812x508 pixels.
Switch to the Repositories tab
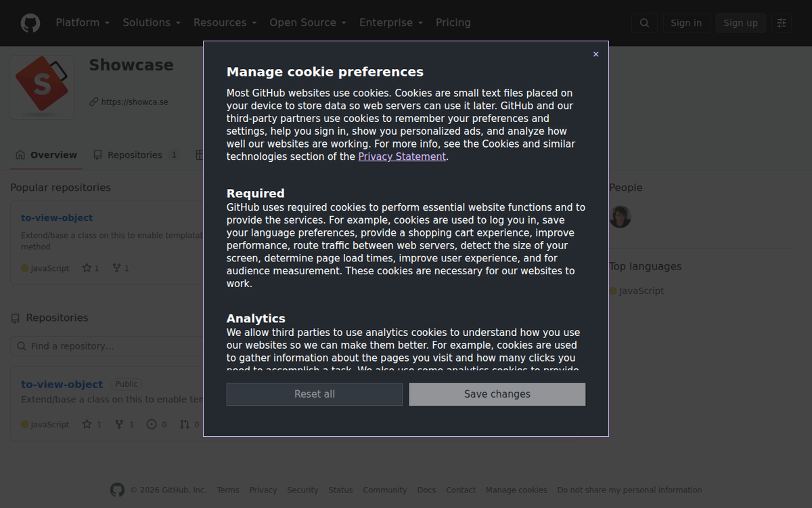click(136, 155)
